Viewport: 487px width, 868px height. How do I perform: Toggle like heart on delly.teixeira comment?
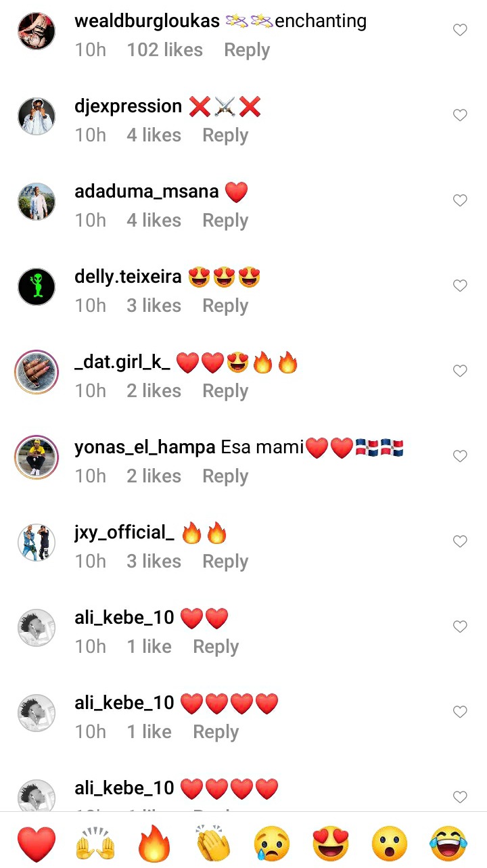(460, 286)
